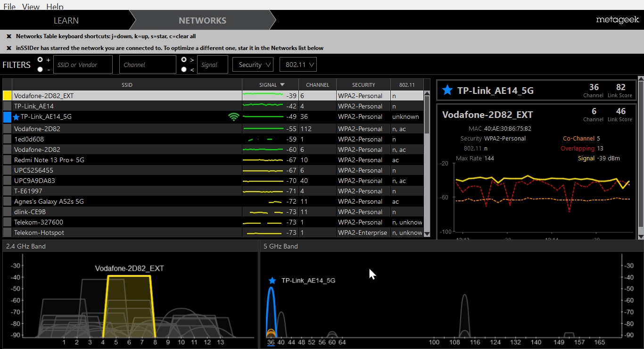This screenshot has width=644, height=349.
Task: Click the Channel filter field
Action: click(x=148, y=65)
